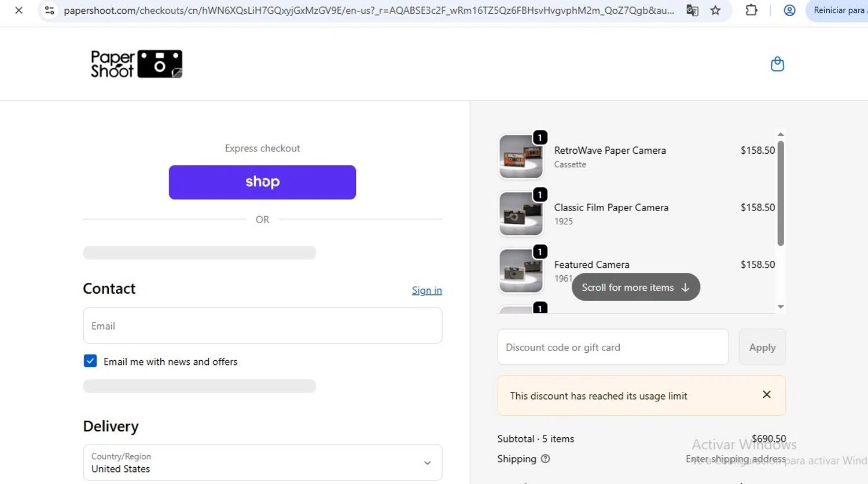Pay with the Shop express checkout button
The width and height of the screenshot is (868, 484).
(262, 182)
